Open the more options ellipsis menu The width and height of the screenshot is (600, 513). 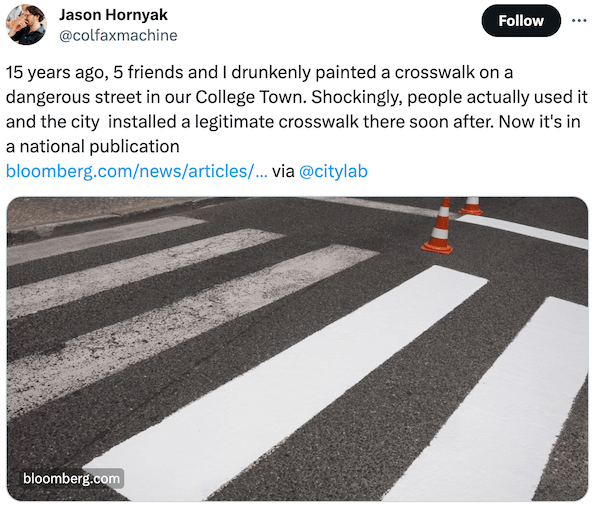pos(579,21)
